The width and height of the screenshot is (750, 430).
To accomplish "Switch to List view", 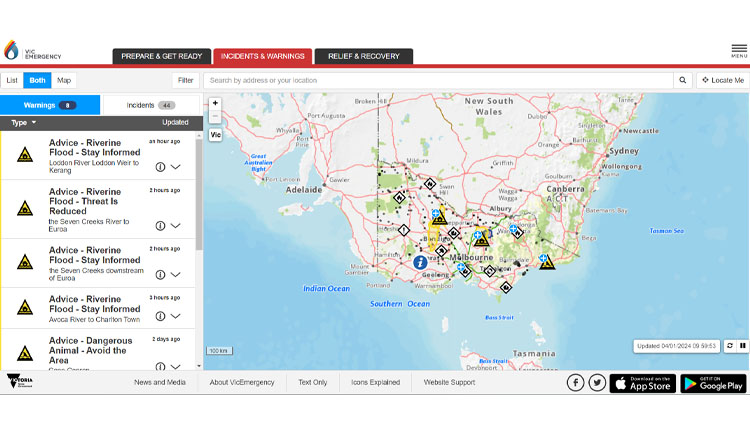I will coord(12,80).
